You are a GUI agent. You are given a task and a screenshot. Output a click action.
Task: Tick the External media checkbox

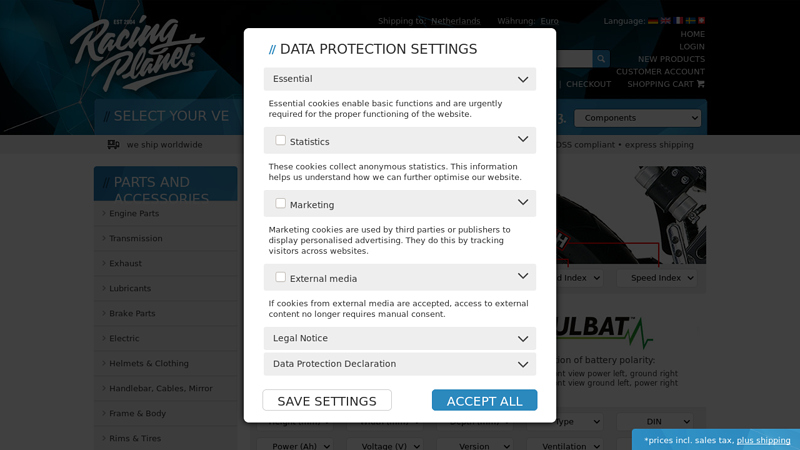click(281, 277)
